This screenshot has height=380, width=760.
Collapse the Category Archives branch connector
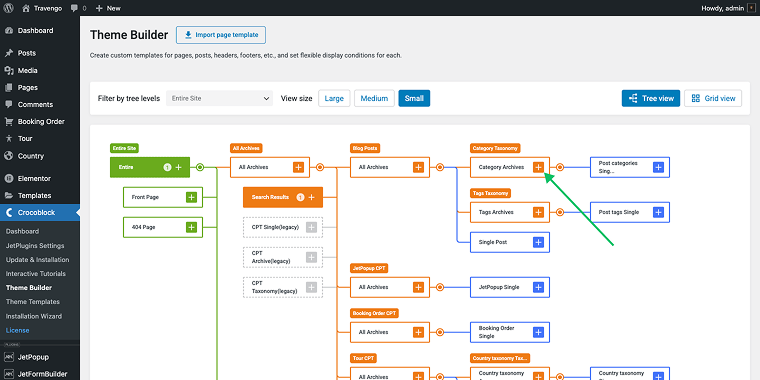560,167
